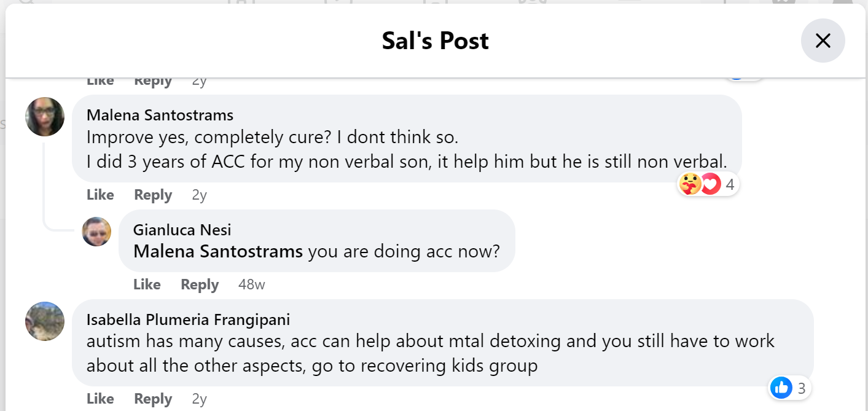The height and width of the screenshot is (411, 868).
Task: Click Like on the partially hidden top comment
Action: click(x=100, y=81)
